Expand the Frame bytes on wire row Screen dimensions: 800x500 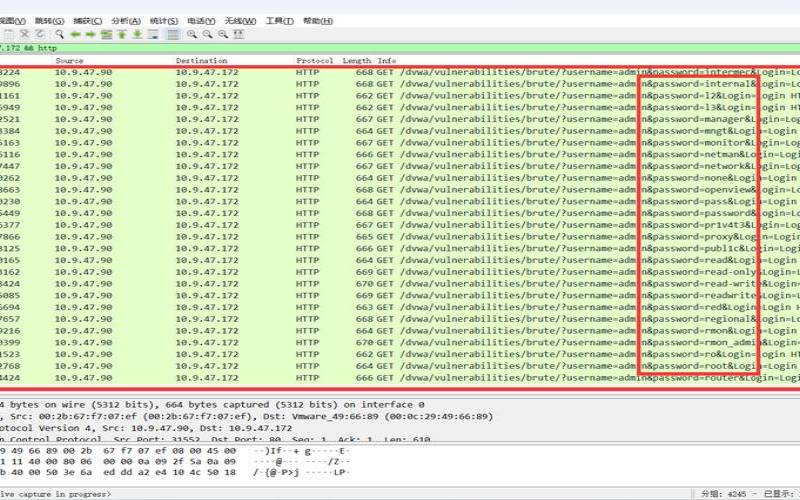coord(100,404)
